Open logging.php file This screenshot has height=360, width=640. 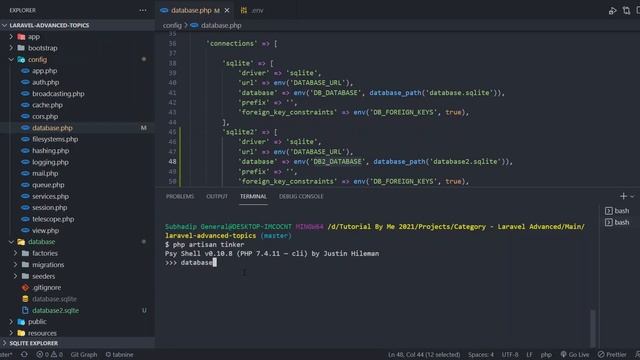(50, 162)
